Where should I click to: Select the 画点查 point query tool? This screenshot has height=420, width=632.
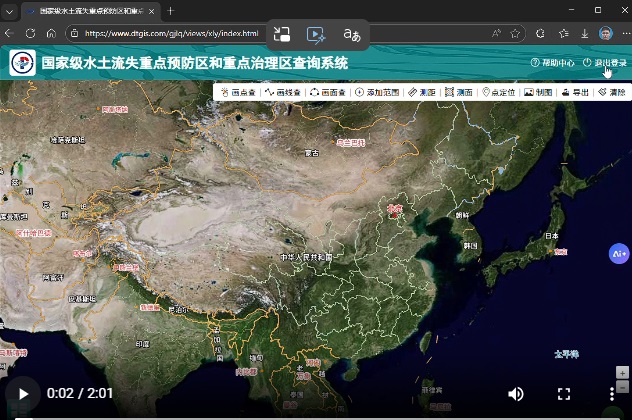[237, 92]
